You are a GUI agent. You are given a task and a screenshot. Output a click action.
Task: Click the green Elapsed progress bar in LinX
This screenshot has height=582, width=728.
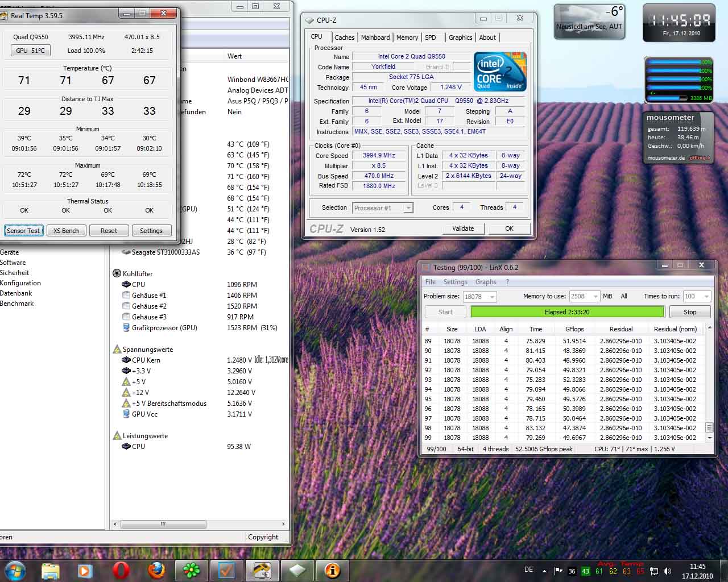[567, 312]
